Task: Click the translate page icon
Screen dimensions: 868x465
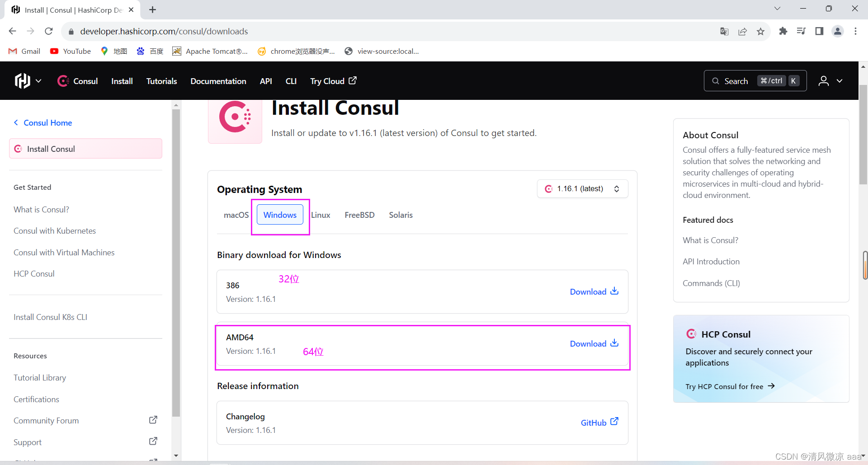Action: tap(724, 31)
